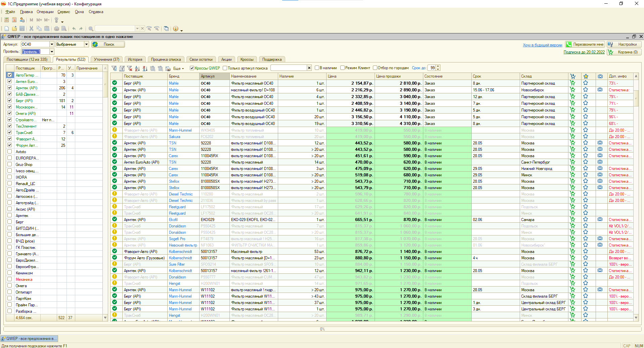
Task: Click Хочу в будущей версии link
Action: pyautogui.click(x=543, y=45)
